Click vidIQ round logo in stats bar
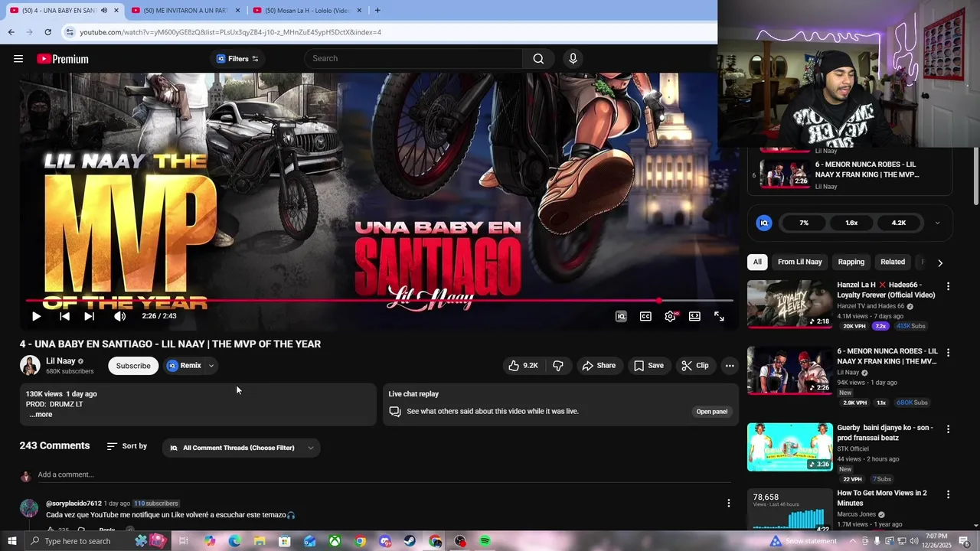Screen dimensions: 980x551 [x=764, y=223]
